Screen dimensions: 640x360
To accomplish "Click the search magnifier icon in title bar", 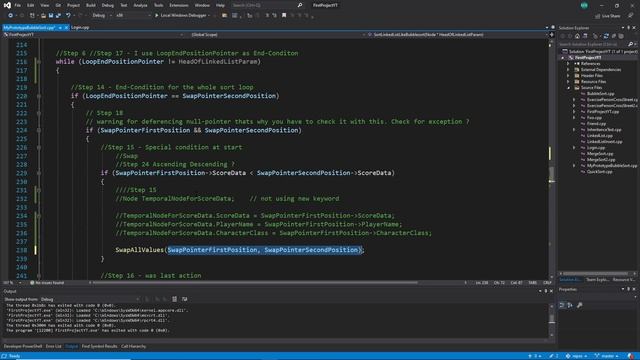I will coord(300,5).
